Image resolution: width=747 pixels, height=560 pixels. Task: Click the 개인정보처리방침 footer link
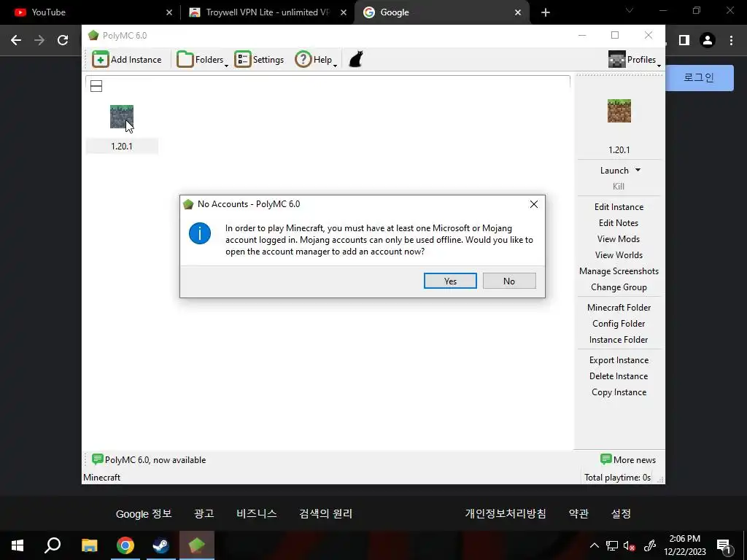[x=505, y=514]
